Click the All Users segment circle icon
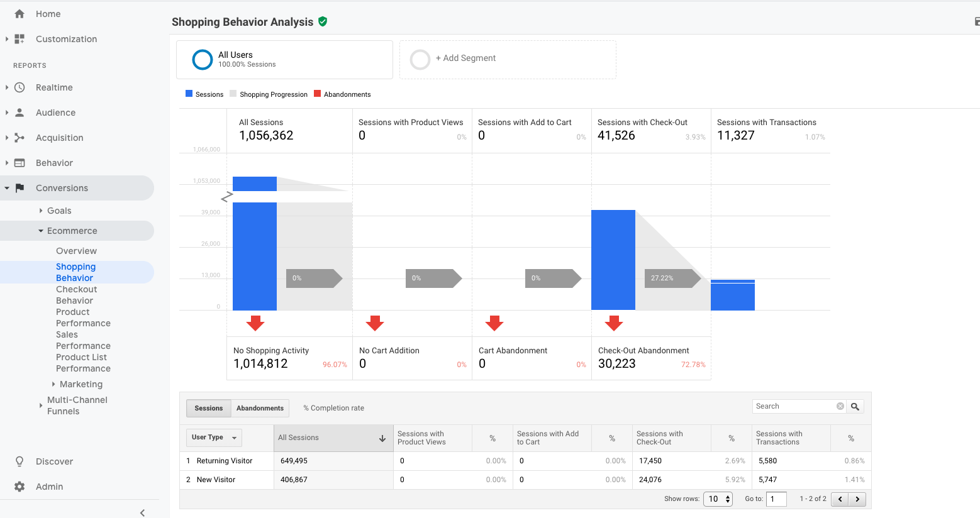 pos(202,60)
